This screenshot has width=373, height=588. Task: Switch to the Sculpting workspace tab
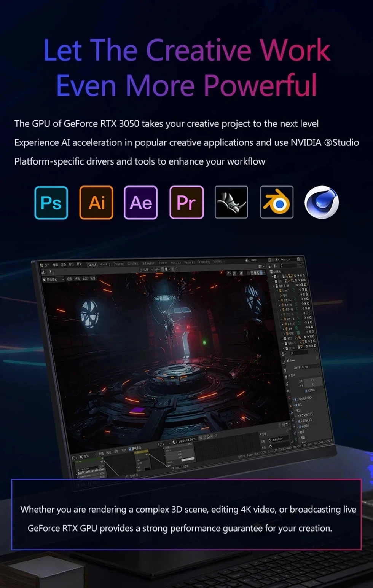[x=119, y=264]
